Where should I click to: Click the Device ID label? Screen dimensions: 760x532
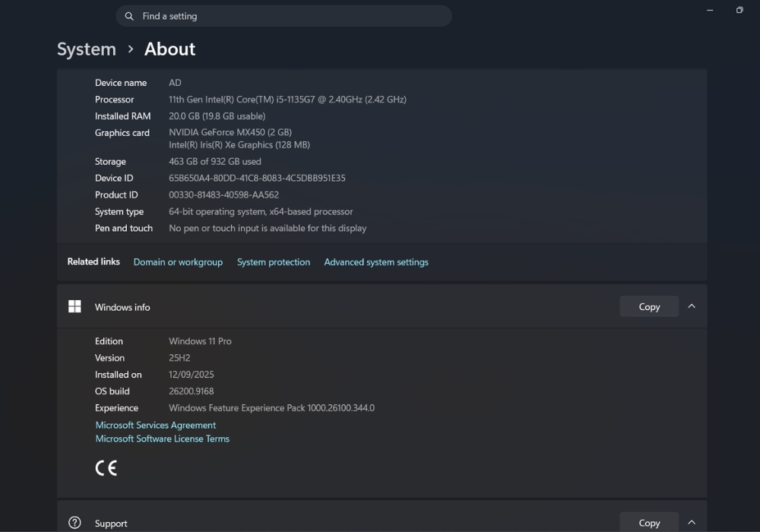click(x=114, y=179)
